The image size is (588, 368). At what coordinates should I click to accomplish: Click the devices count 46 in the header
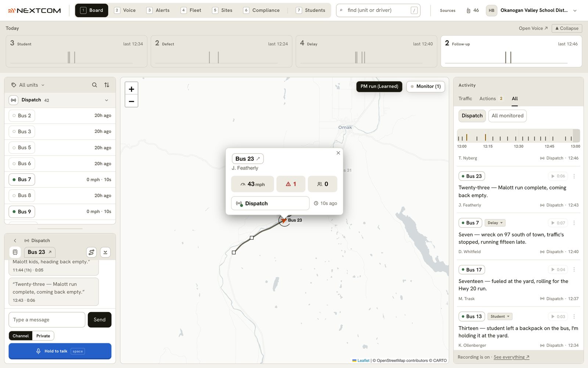coord(473,10)
